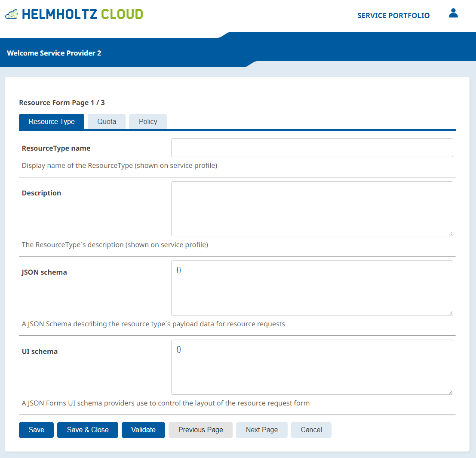Switch to the Policy tab

pyautogui.click(x=148, y=121)
